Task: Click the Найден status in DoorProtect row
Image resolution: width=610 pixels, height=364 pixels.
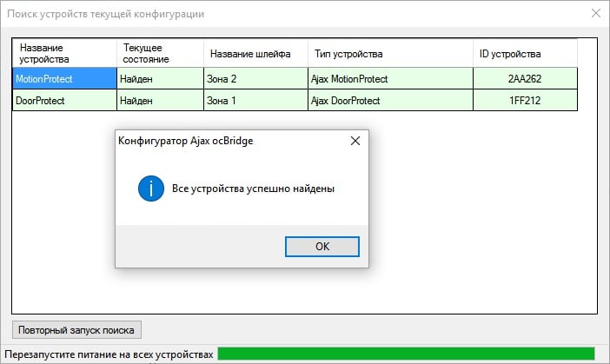Action: 160,100
